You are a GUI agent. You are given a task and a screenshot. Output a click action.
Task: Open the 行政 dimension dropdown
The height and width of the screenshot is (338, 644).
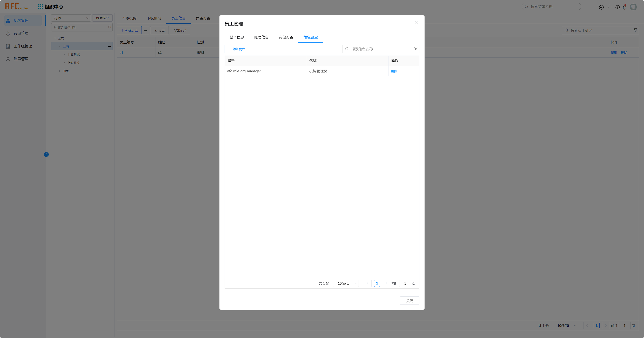(x=71, y=18)
